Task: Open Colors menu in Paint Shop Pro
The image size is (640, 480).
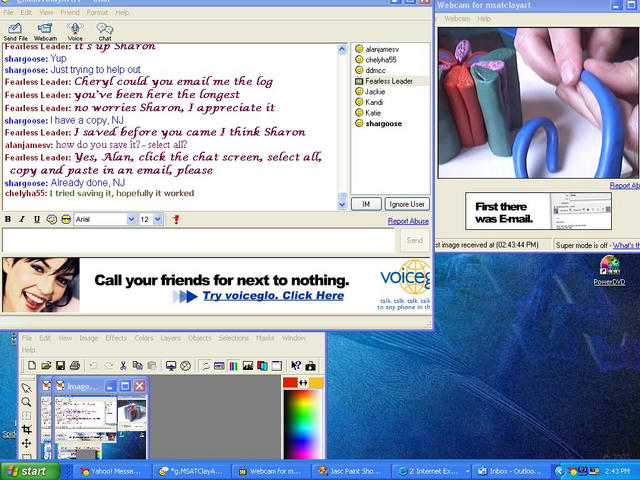Action: coord(144,338)
